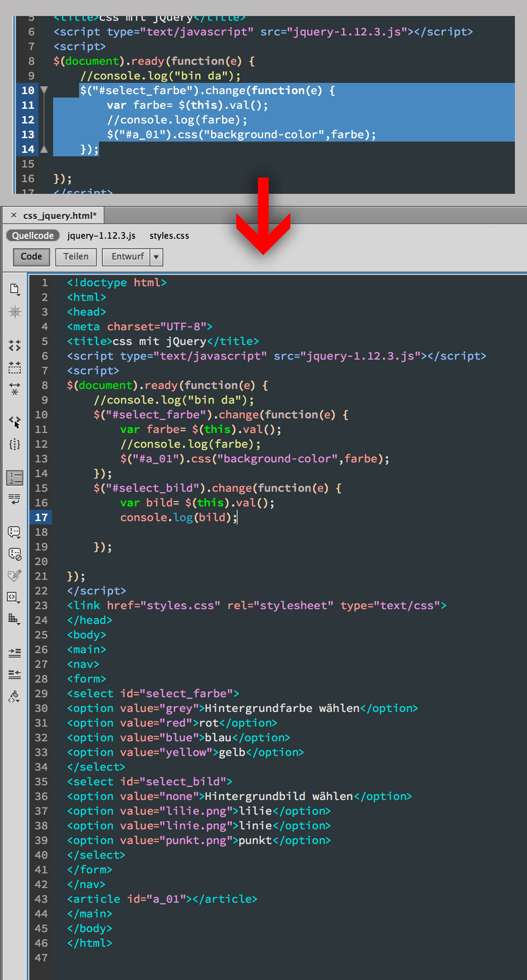
Task: Click line number 47 in the gutter
Action: 41,958
